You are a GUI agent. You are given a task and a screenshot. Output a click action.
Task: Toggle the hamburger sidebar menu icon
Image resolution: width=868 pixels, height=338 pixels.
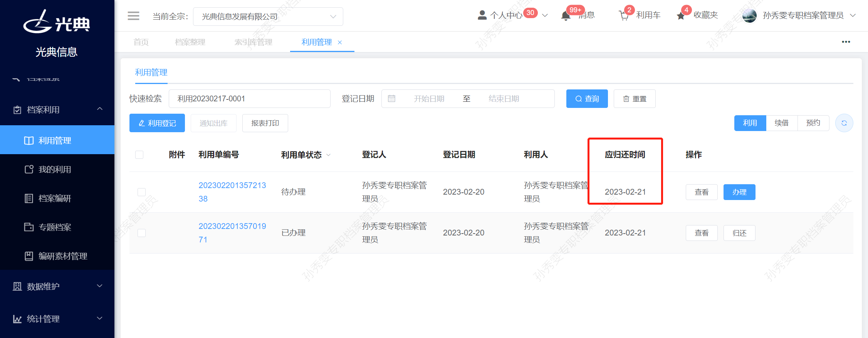click(133, 16)
